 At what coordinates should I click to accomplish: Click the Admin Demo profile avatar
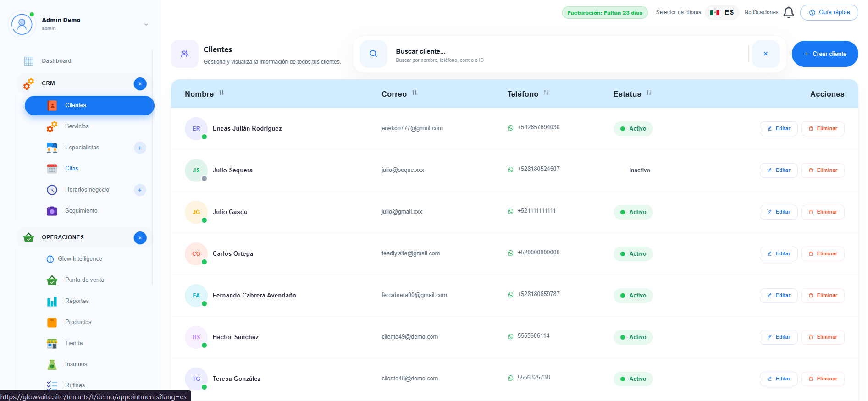22,24
